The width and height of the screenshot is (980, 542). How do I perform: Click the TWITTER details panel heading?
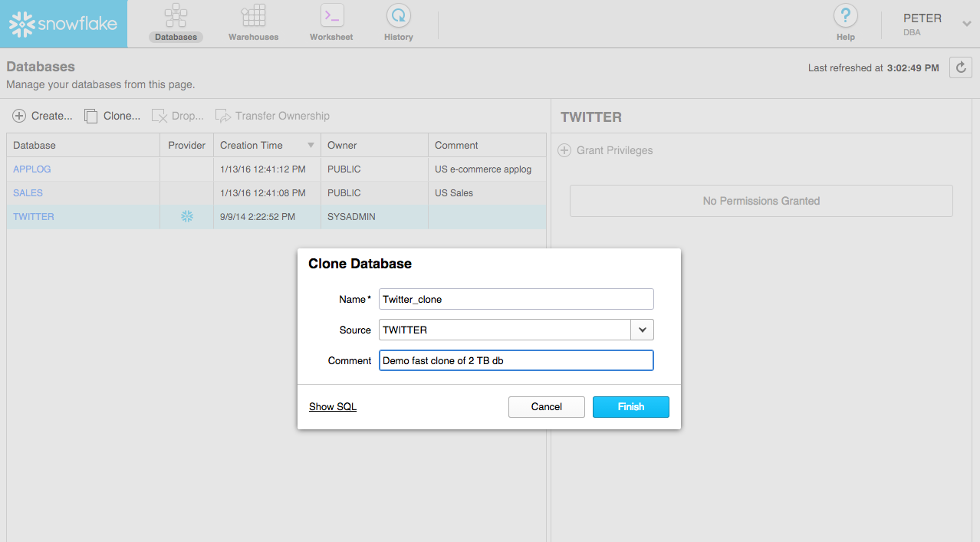(x=591, y=117)
